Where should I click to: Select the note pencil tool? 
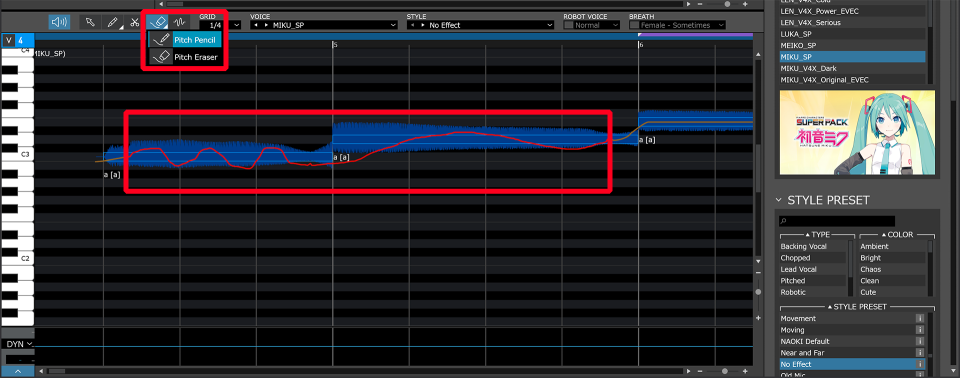click(x=113, y=22)
